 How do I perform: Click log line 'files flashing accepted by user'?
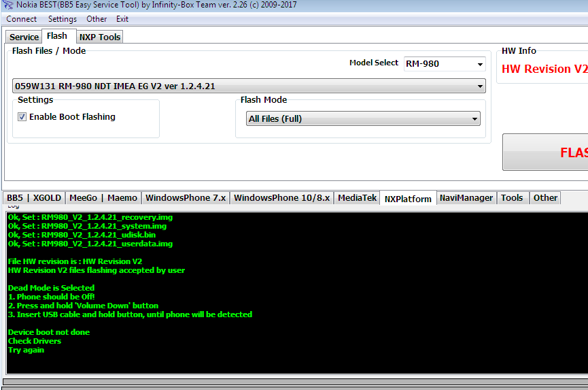(x=97, y=270)
